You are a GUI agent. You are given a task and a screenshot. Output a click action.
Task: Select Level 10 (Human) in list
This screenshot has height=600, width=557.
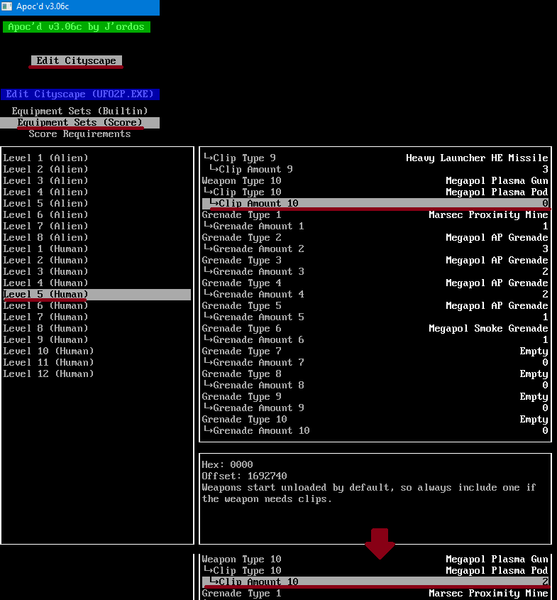[49, 351]
